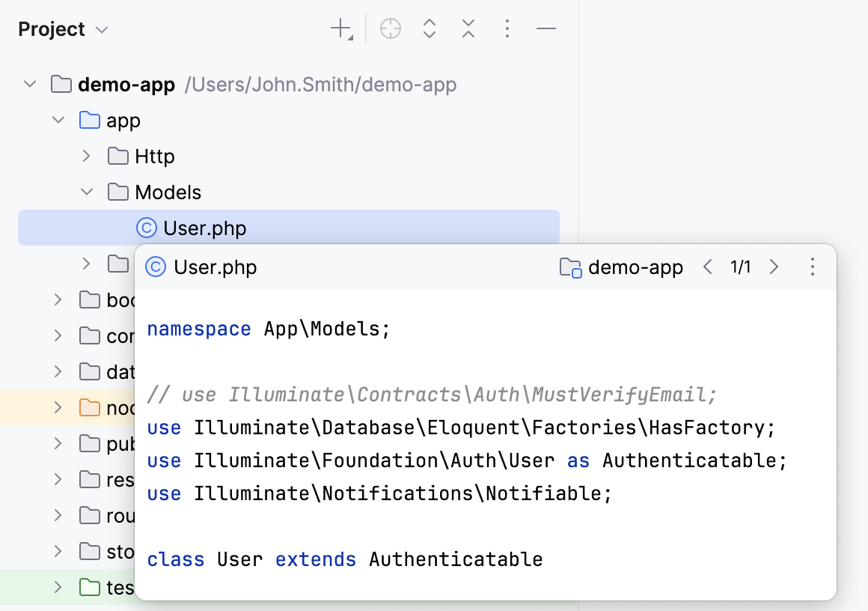Hide the Project tool window
Viewport: 868px width, 611px height.
[546, 28]
